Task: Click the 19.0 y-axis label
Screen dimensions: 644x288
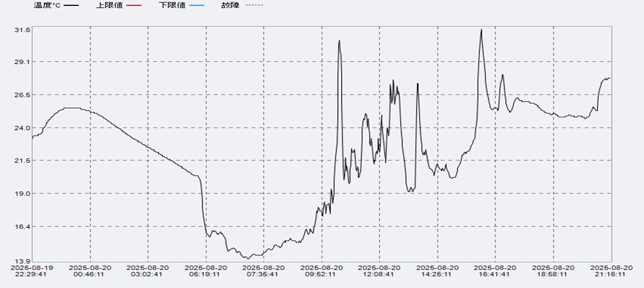Action: [x=22, y=193]
